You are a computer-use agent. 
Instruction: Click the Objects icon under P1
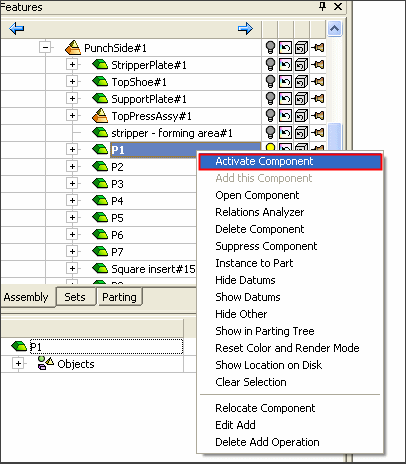[45, 363]
